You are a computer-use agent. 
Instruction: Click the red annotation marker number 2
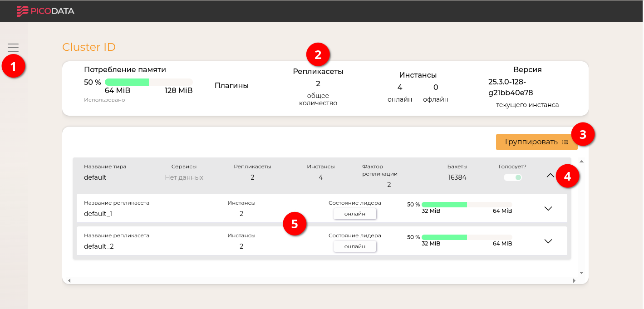[x=318, y=55]
